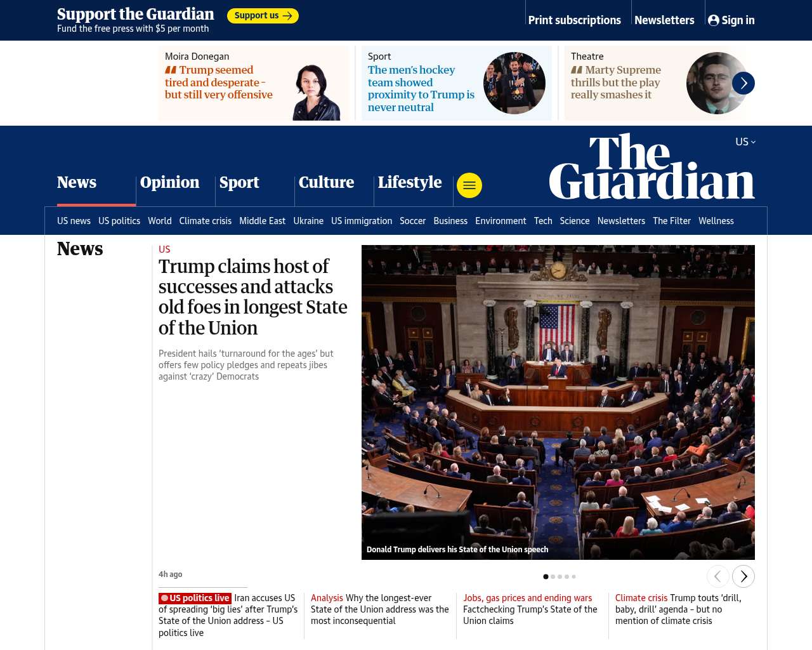Select the first carousel pagination dot
The image size is (812, 650).
tap(546, 576)
